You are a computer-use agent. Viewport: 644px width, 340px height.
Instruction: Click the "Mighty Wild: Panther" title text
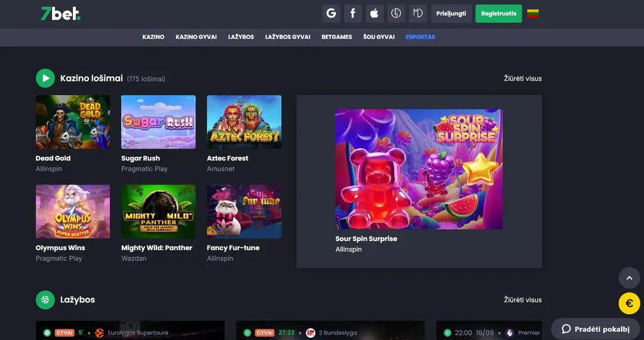coord(157,248)
